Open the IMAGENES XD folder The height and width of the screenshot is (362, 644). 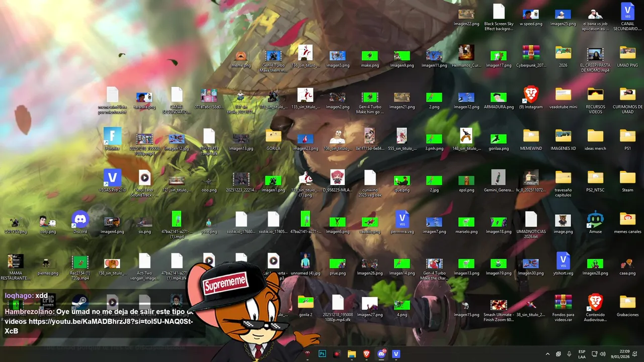pyautogui.click(x=563, y=139)
